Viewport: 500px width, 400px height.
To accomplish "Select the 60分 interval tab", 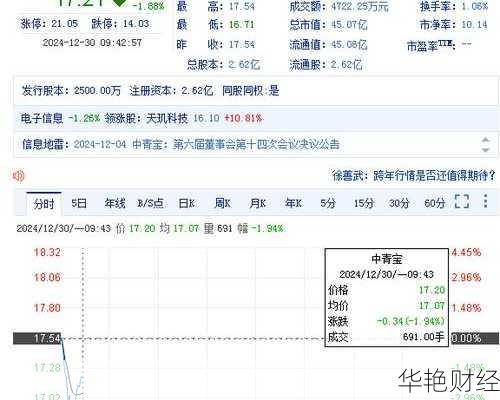I will 435,203.
